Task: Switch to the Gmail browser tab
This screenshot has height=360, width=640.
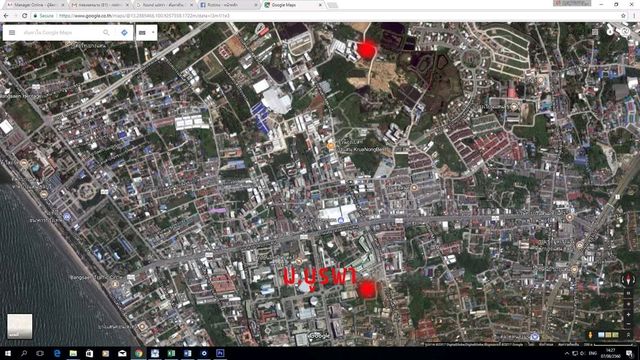Action: click(x=99, y=5)
